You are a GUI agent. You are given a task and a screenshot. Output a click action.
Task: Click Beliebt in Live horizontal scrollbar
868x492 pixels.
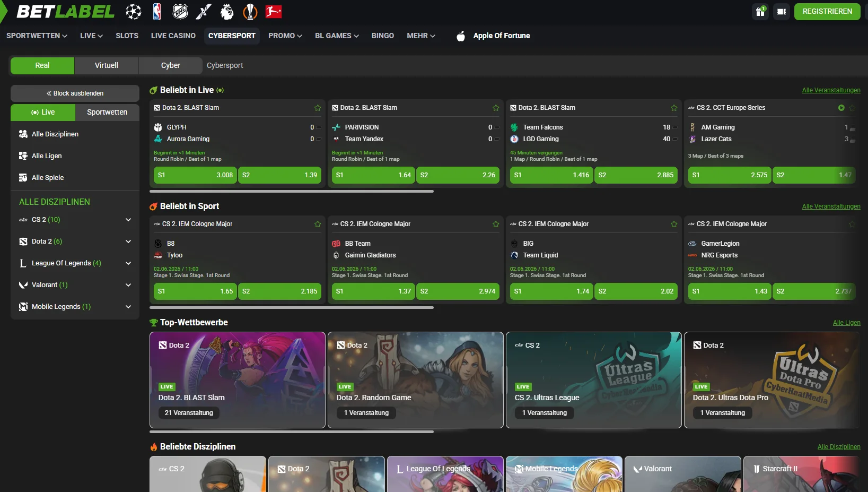pos(292,192)
